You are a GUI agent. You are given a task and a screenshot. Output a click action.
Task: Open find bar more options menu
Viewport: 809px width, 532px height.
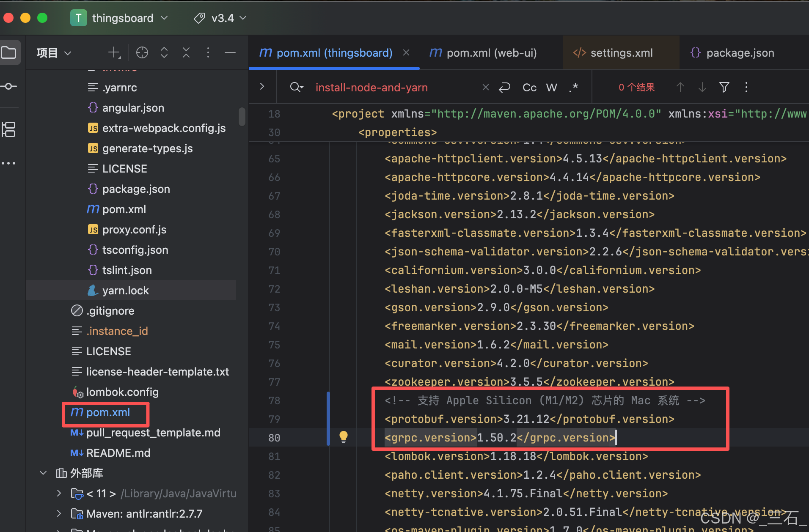click(x=746, y=87)
